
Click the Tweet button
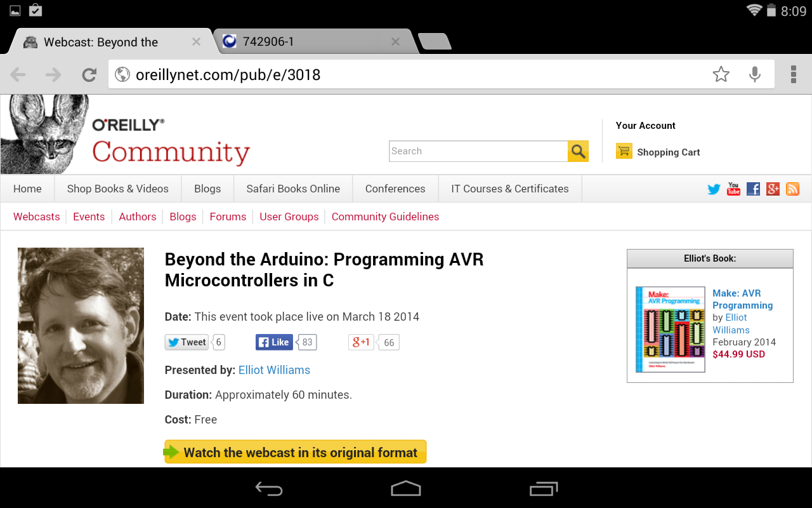187,342
